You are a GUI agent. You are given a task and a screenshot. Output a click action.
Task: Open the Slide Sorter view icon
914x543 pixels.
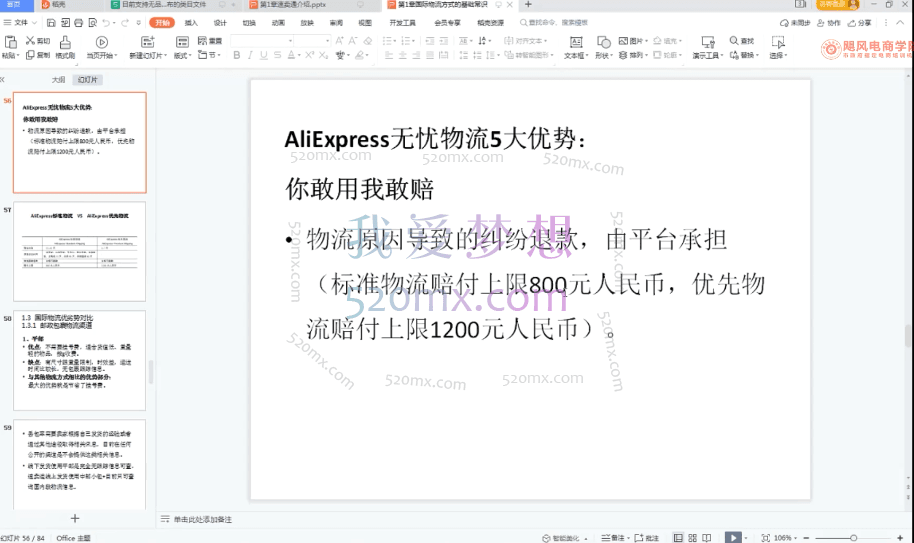click(x=692, y=538)
